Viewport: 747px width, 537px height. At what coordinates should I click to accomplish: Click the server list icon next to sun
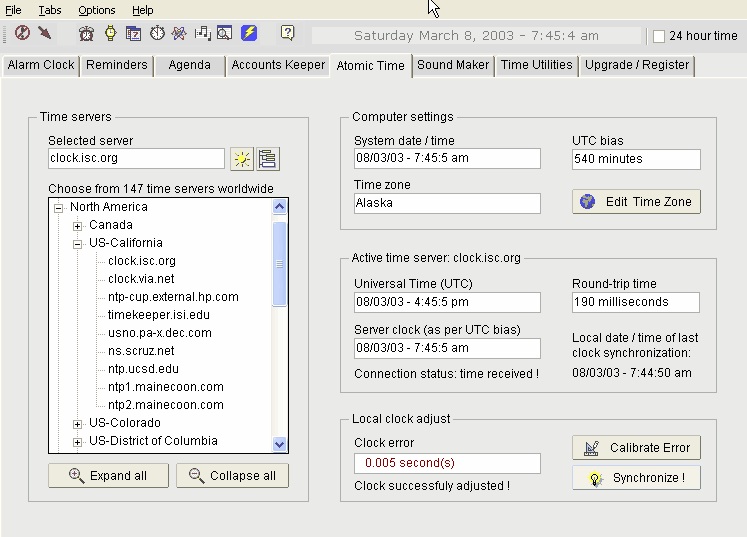tap(267, 159)
